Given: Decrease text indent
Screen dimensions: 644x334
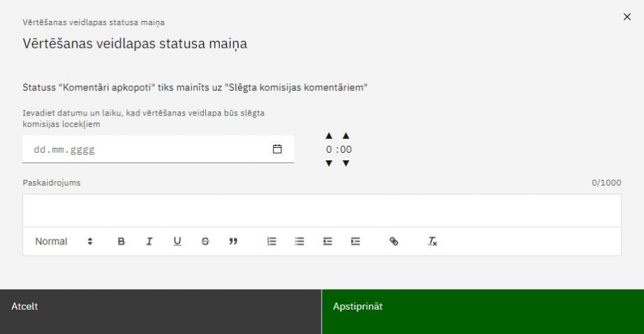Looking at the screenshot, I should point(327,242).
